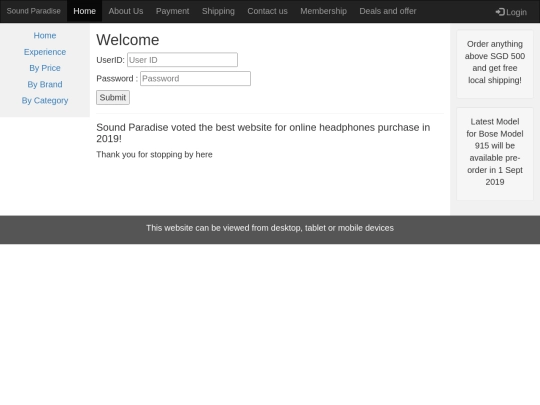This screenshot has width=540, height=405.
Task: Focus the Password input field
Action: [195, 79]
